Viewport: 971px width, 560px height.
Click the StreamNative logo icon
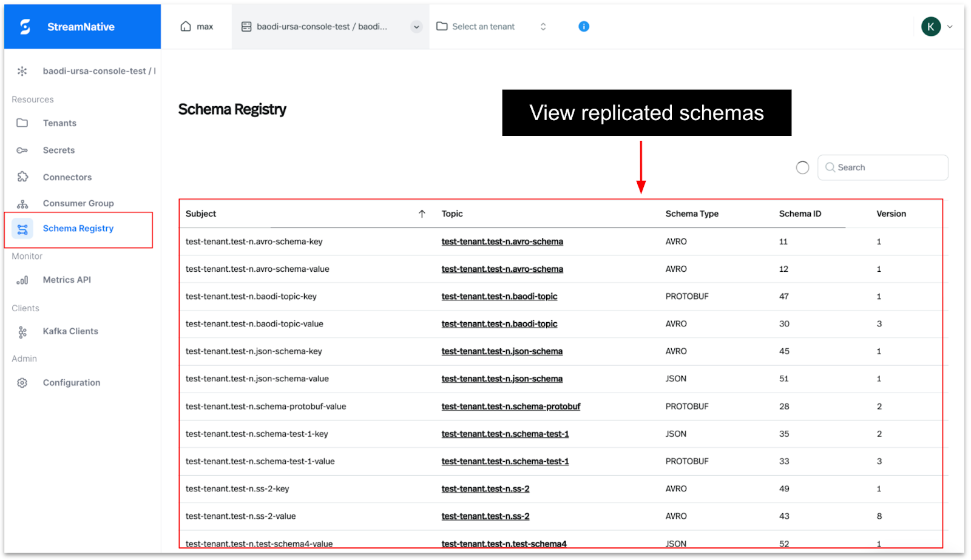click(x=25, y=27)
